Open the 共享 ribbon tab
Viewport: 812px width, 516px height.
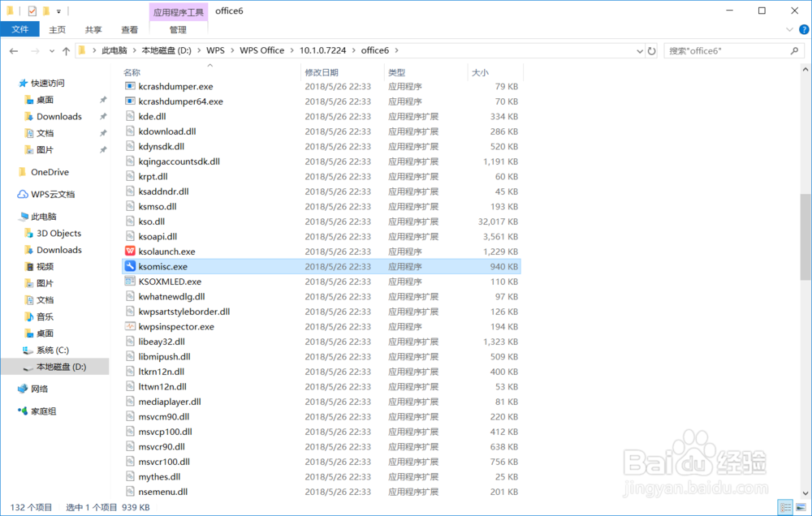[93, 29]
